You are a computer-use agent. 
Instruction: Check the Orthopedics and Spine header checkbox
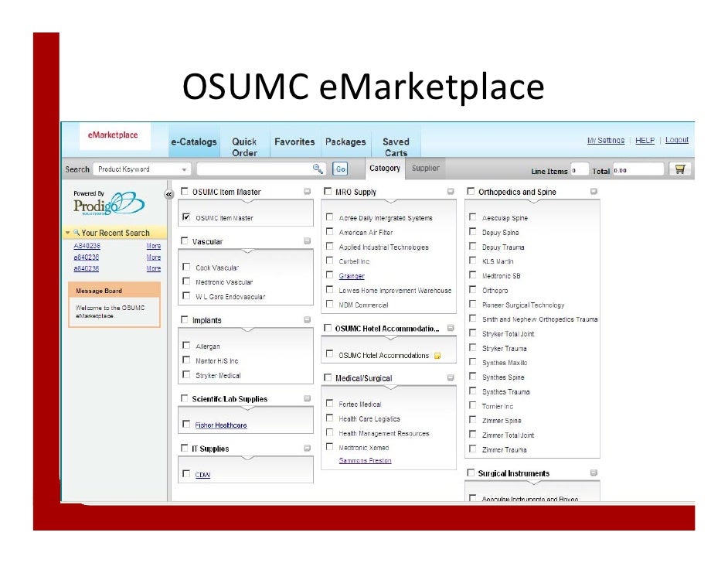click(x=471, y=191)
